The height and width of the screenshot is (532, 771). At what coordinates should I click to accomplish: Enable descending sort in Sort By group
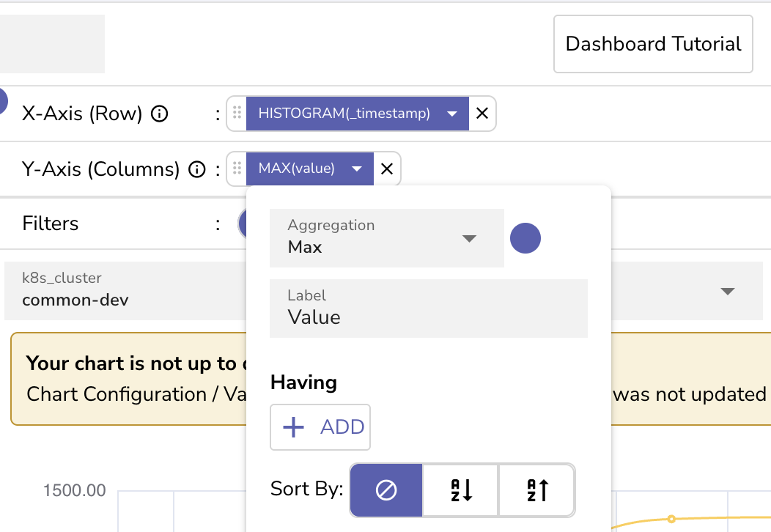click(460, 489)
